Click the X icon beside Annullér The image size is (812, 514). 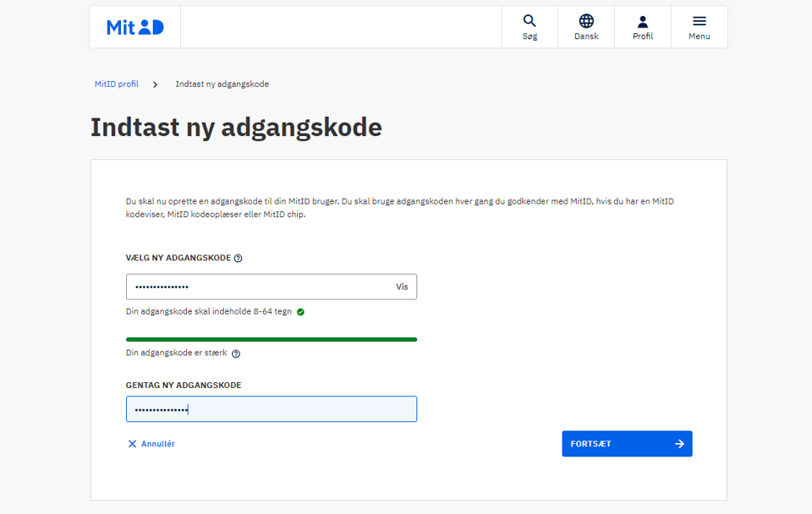[x=132, y=444]
